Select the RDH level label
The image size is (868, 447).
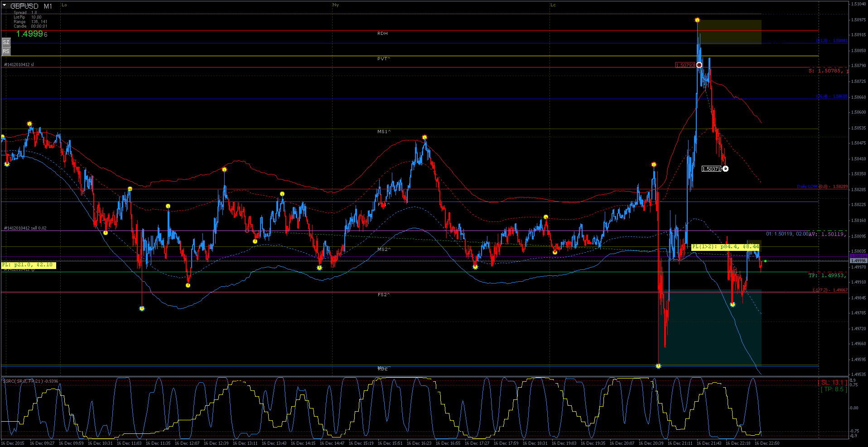[382, 34]
